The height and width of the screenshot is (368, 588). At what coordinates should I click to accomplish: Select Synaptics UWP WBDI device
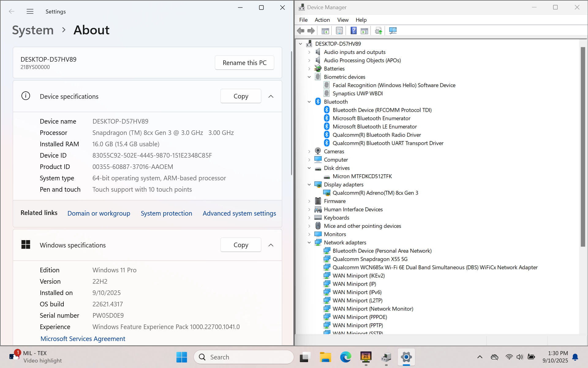tap(357, 94)
